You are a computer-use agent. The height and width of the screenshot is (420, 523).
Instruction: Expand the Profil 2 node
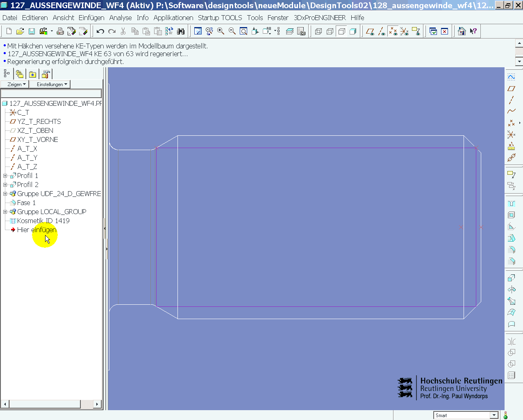click(5, 185)
